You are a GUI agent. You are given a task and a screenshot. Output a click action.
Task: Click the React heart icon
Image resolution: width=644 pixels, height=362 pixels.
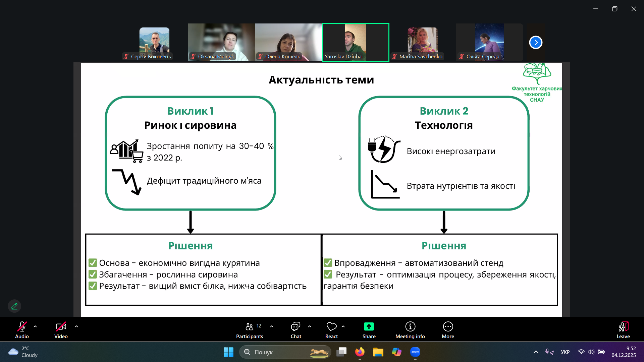(331, 327)
